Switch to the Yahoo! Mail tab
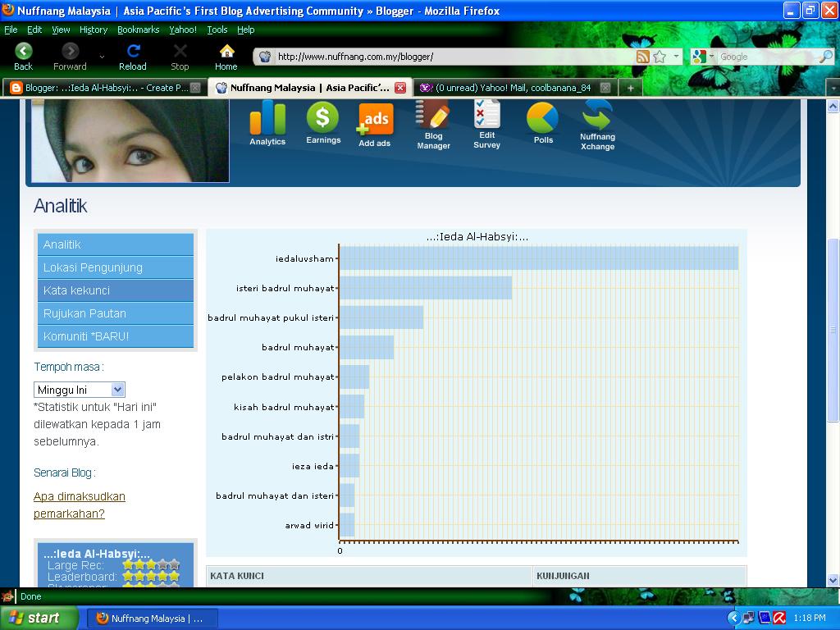The width and height of the screenshot is (840, 630). pos(514,88)
